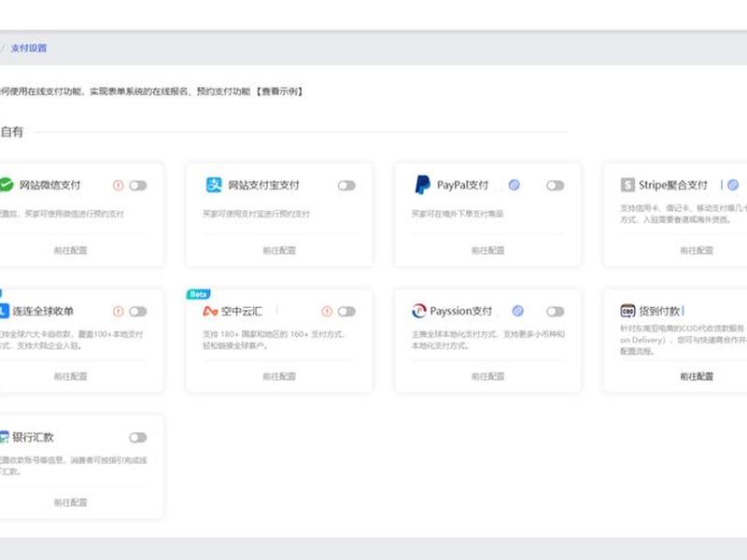
Task: Click 前往配置 under 银行汇款
Action: (x=71, y=502)
